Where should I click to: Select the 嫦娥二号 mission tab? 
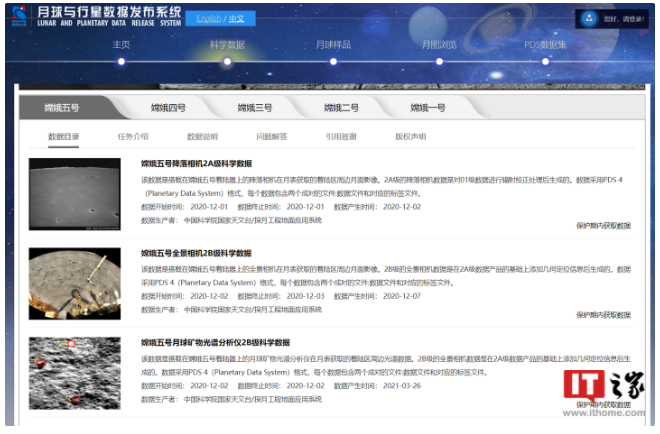[x=341, y=107]
